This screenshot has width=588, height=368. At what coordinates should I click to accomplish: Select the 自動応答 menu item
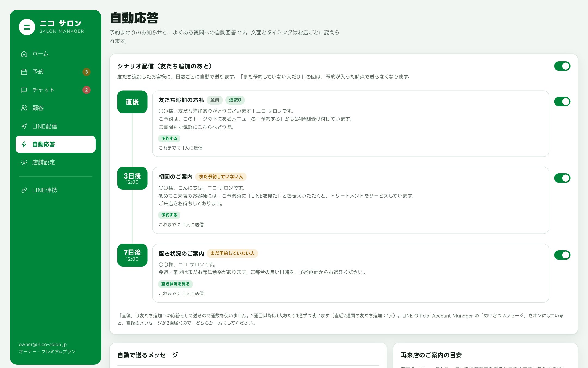click(56, 144)
